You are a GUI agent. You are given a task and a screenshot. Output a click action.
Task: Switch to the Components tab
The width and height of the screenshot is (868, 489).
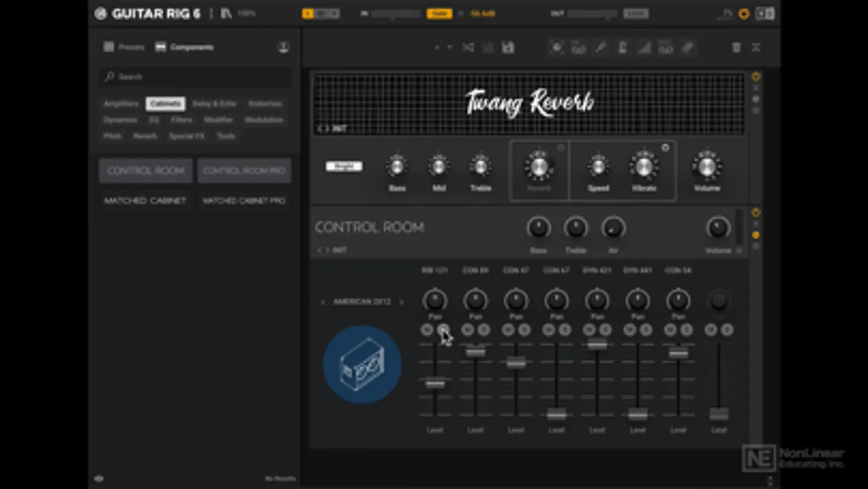(x=185, y=47)
